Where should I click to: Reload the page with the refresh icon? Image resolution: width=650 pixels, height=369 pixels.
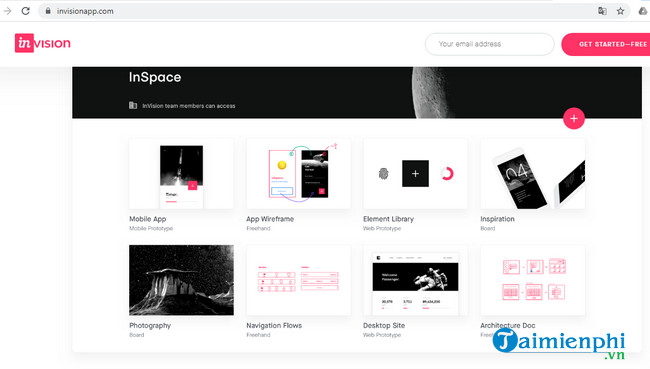[x=26, y=11]
